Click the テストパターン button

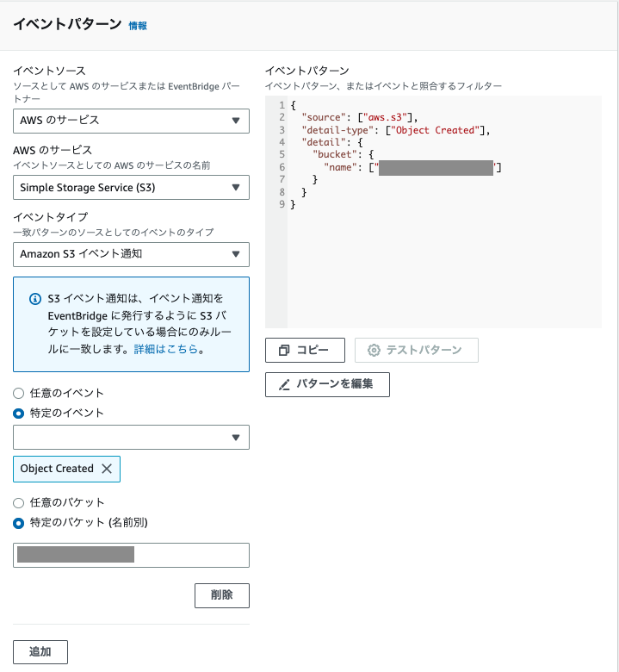pos(417,350)
